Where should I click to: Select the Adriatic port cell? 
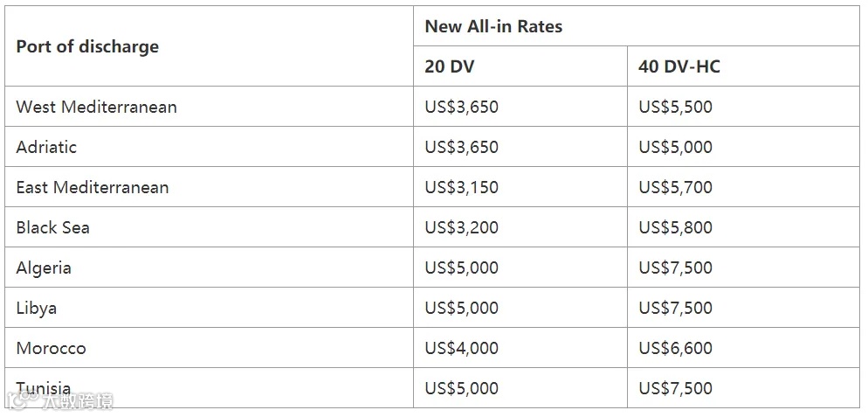(x=46, y=147)
